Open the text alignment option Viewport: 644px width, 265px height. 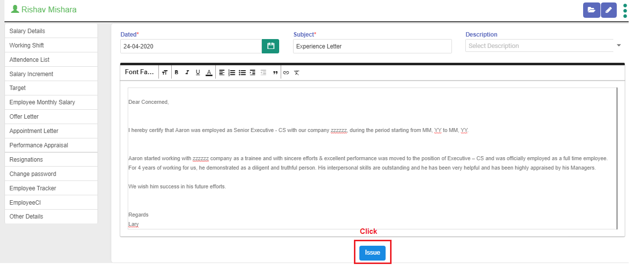point(222,72)
